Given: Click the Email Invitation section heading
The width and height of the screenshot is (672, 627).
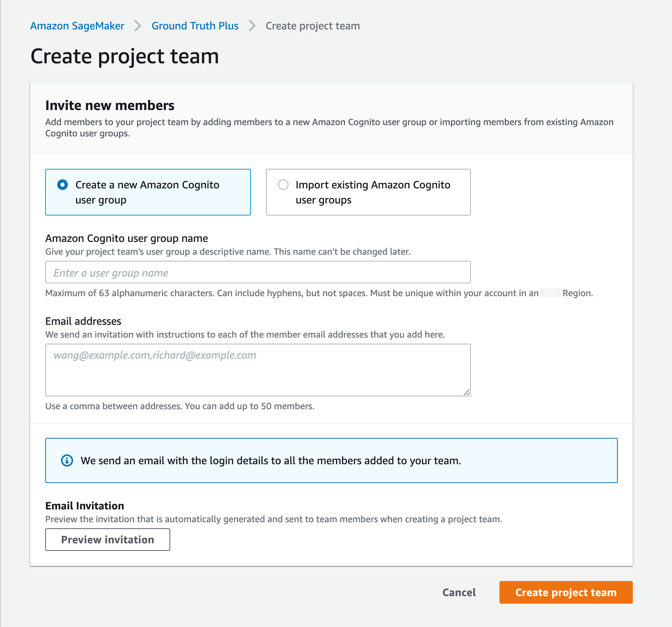Looking at the screenshot, I should coord(85,506).
